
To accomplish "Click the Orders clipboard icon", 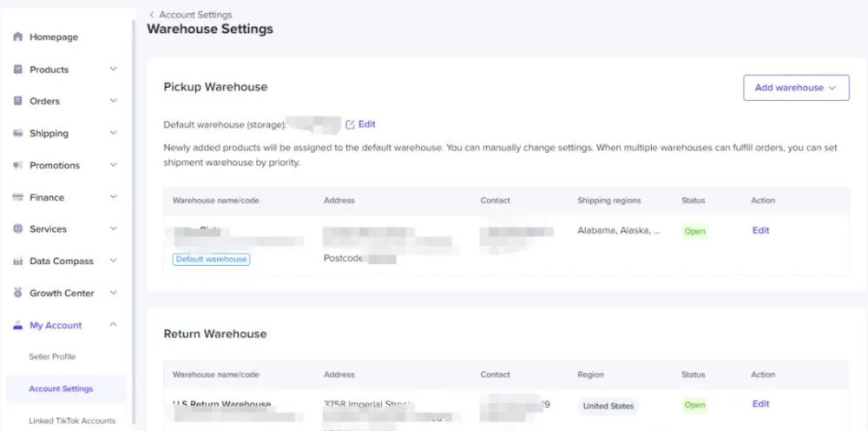I will pos(17,101).
